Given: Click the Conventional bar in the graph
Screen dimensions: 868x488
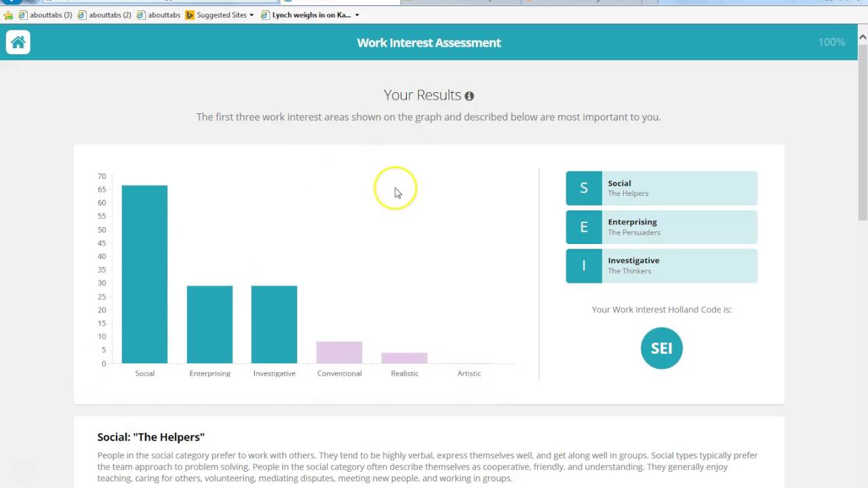Looking at the screenshot, I should point(339,352).
